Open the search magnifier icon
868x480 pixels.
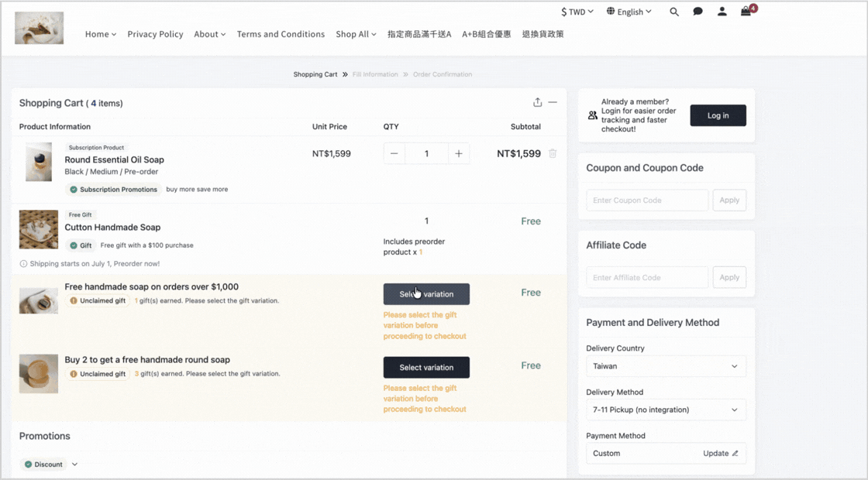pyautogui.click(x=673, y=12)
